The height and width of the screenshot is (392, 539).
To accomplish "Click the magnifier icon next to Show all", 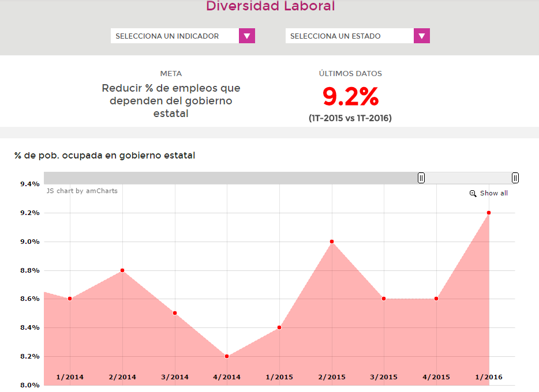I will 473,194.
